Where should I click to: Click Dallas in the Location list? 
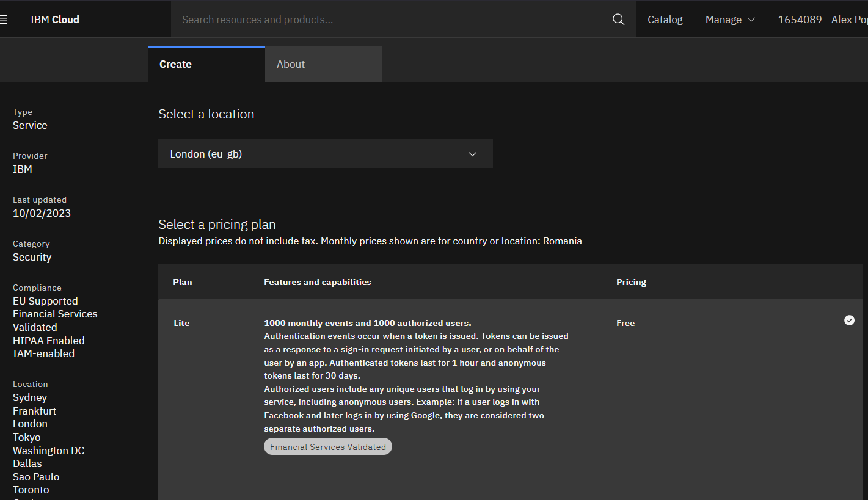[27, 463]
